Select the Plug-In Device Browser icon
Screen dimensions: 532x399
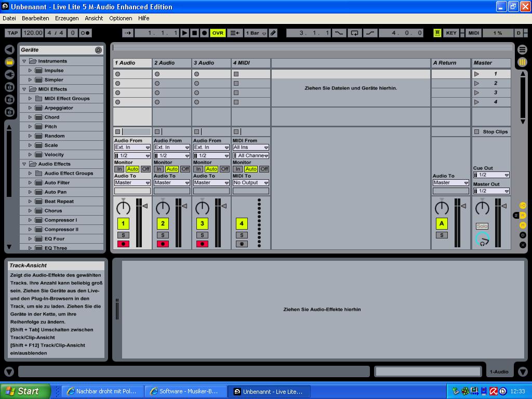point(9,74)
